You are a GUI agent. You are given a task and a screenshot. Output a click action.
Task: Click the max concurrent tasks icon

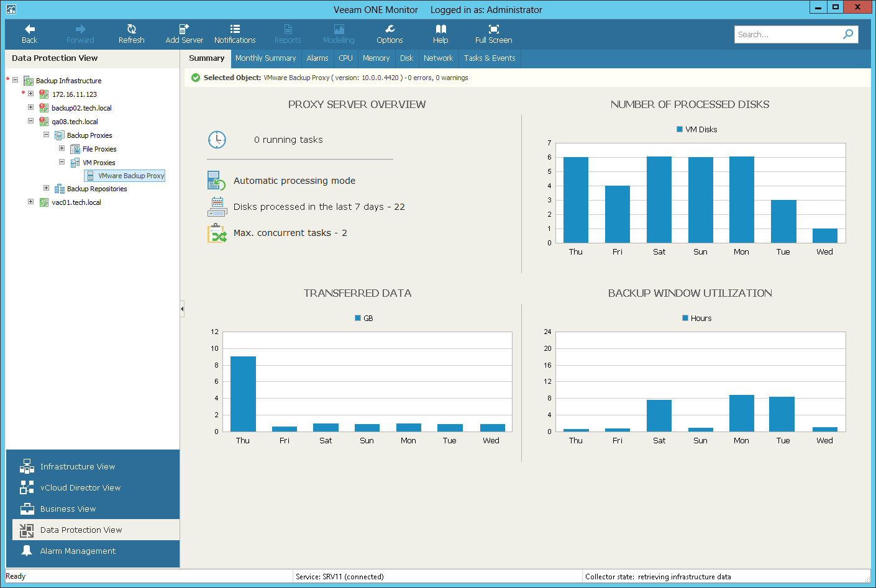[x=217, y=233]
